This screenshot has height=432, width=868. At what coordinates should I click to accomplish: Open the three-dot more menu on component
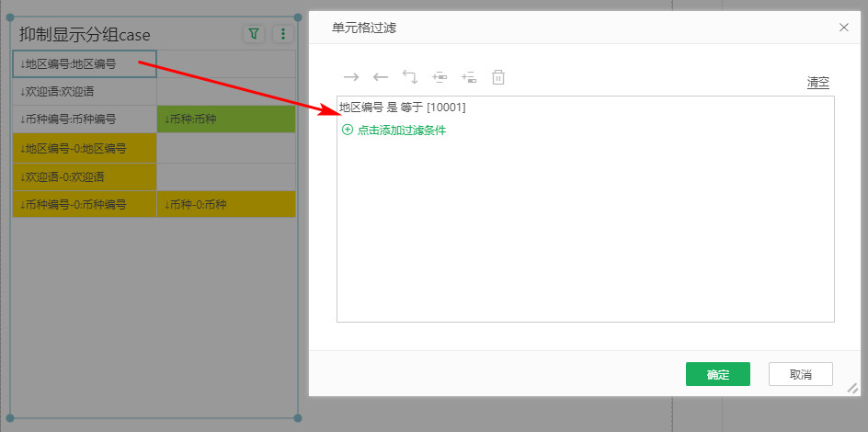click(283, 34)
